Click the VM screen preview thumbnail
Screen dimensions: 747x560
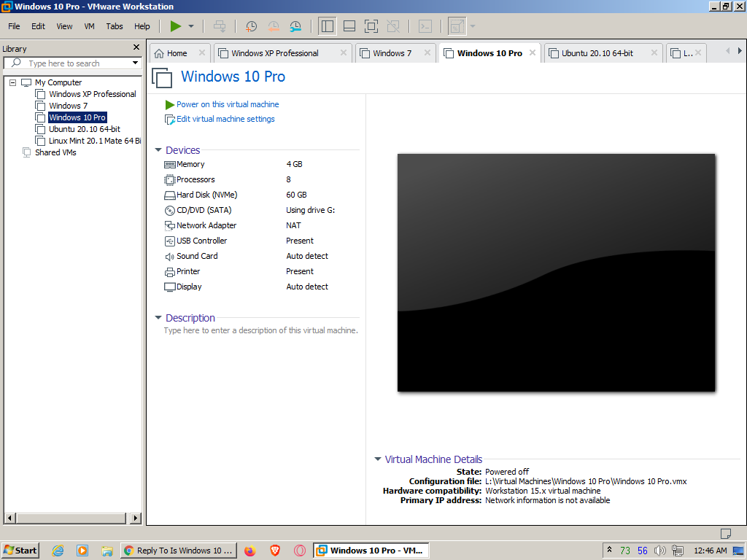coord(556,273)
